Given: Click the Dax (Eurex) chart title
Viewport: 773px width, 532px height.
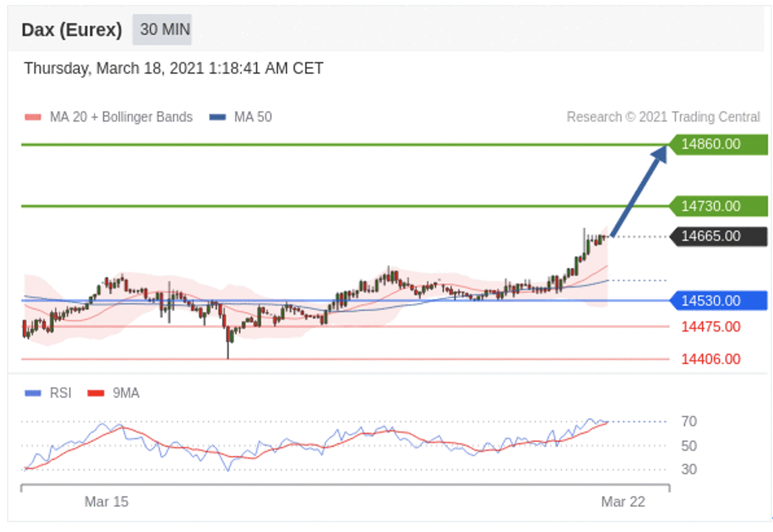Looking at the screenshot, I should 72,30.
